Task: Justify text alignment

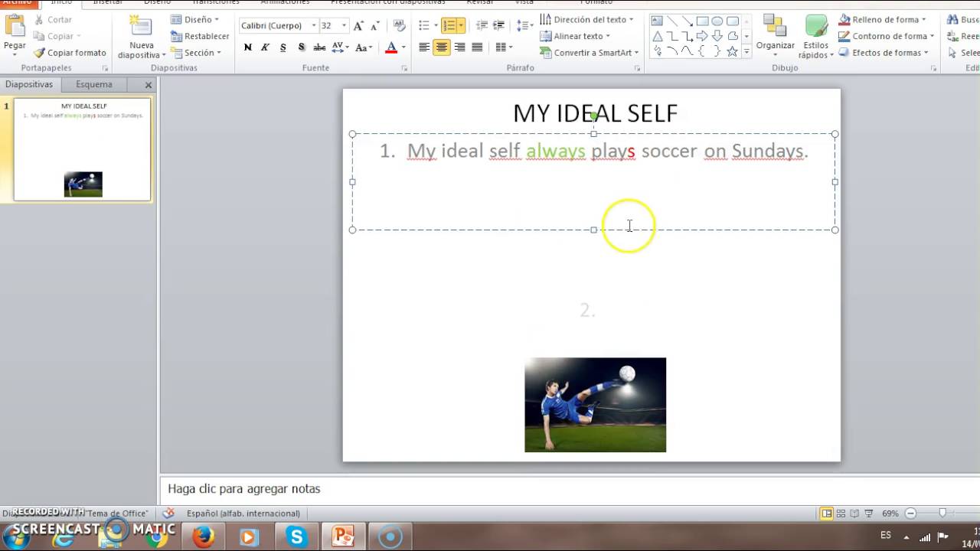Action: [x=477, y=47]
